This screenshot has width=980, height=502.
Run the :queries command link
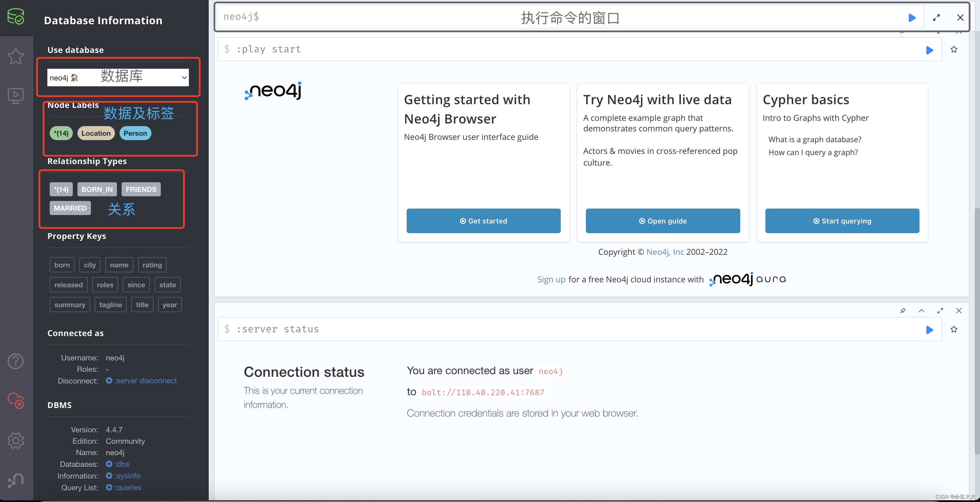click(x=124, y=488)
